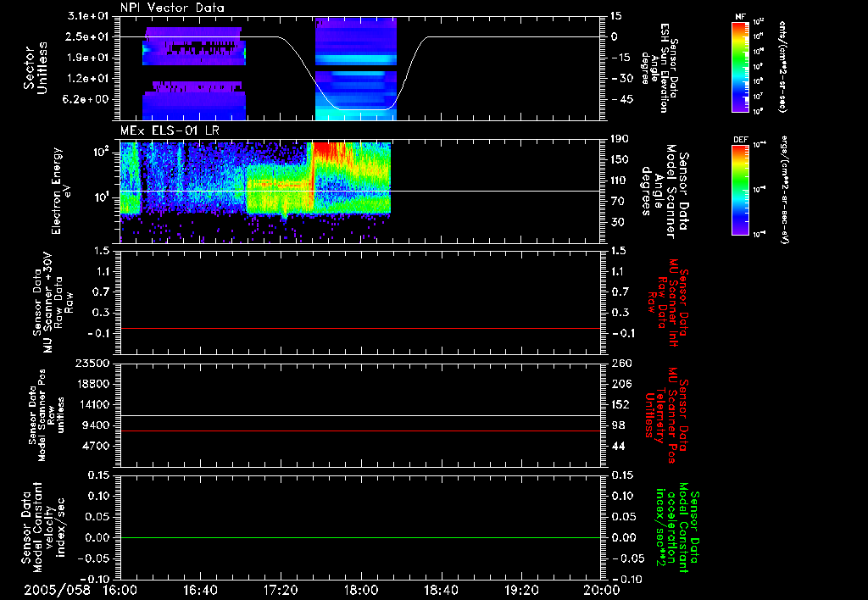Click the "4700" scanner position tick label
The width and height of the screenshot is (868, 600).
click(97, 446)
